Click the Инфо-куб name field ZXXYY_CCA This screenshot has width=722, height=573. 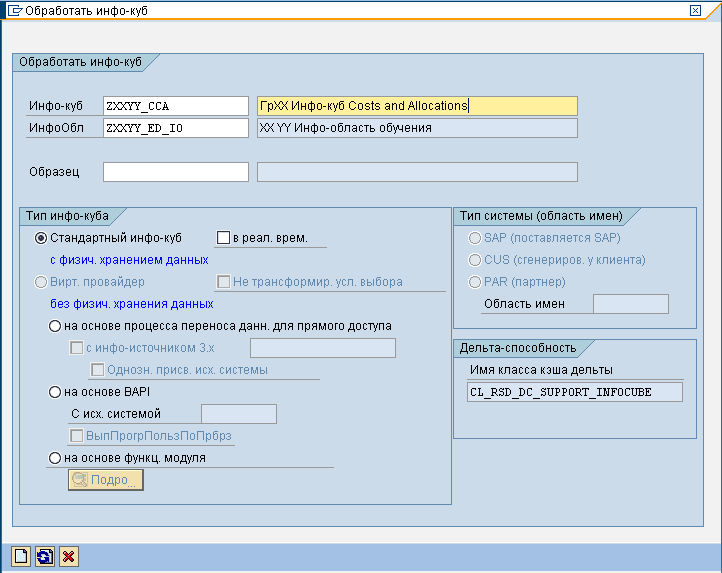pos(176,106)
